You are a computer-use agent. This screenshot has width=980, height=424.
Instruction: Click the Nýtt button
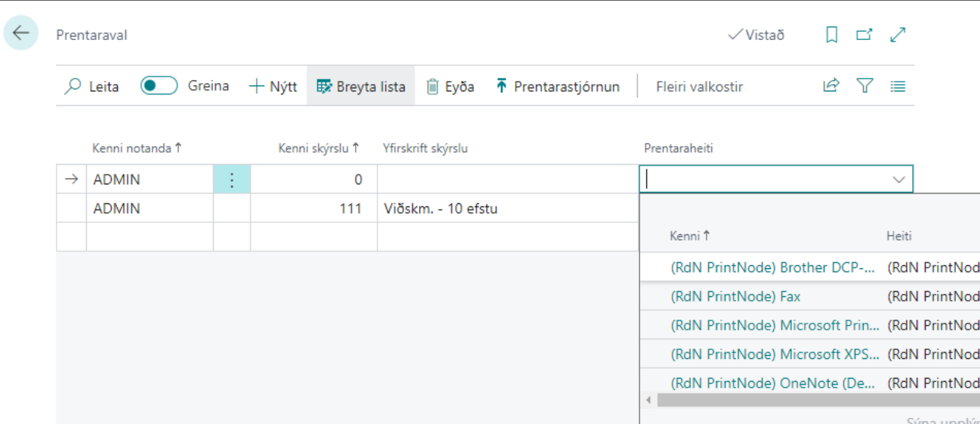[273, 87]
